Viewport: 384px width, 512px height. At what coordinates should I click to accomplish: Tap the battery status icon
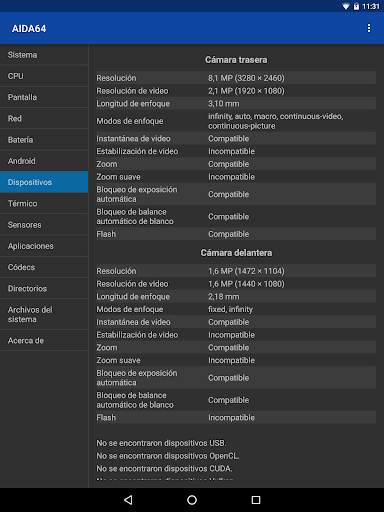point(356,6)
